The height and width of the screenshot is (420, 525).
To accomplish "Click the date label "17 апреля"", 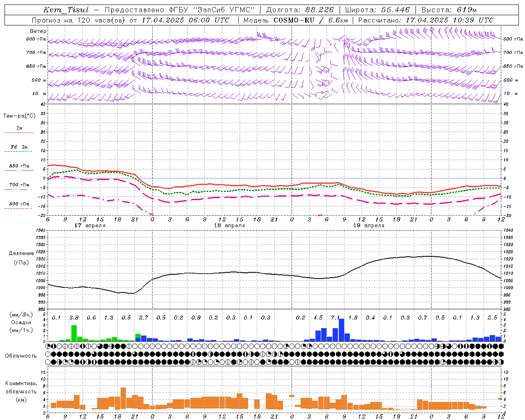I will pyautogui.click(x=90, y=226).
